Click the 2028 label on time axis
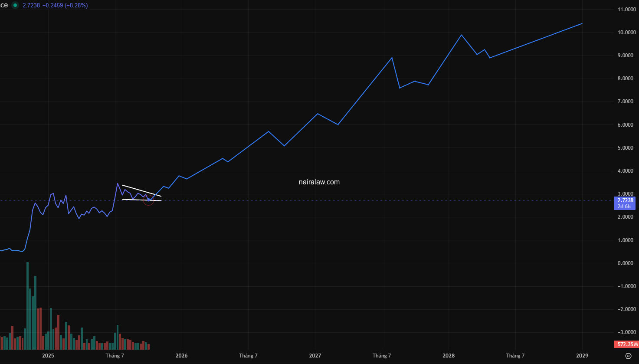The width and height of the screenshot is (639, 364). tap(449, 356)
